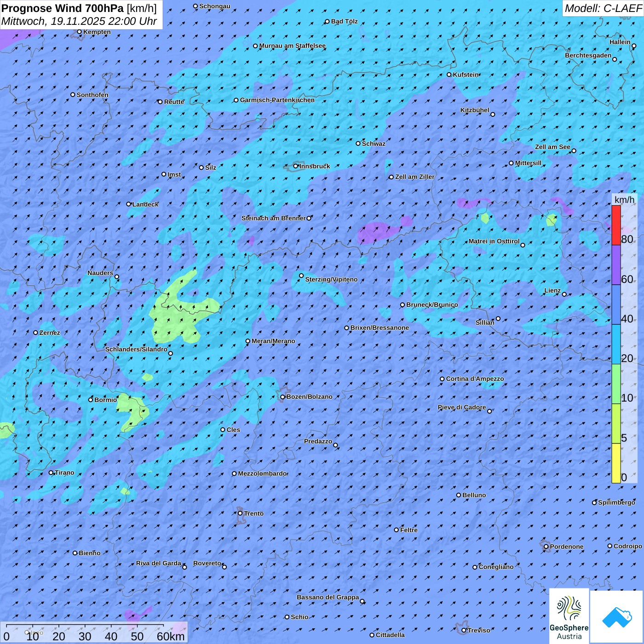The height and width of the screenshot is (644, 644).
Task: Click the Pordenone city marker
Action: coord(546,546)
